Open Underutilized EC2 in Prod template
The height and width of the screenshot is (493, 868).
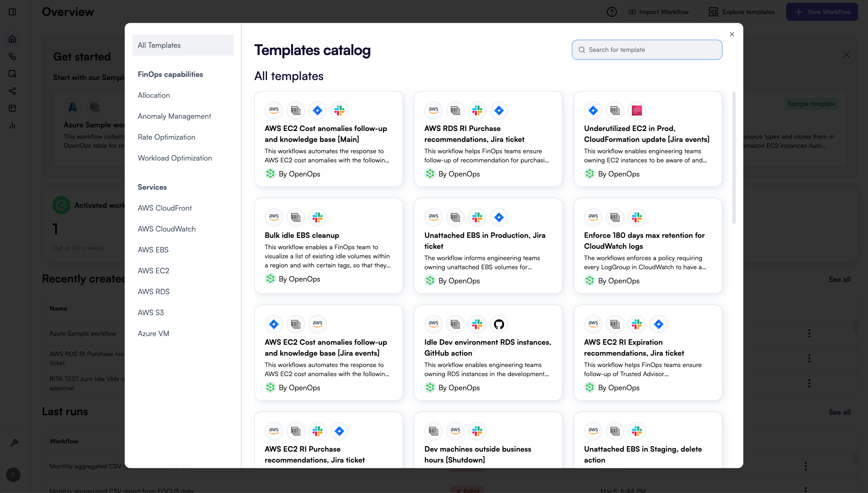(x=648, y=139)
